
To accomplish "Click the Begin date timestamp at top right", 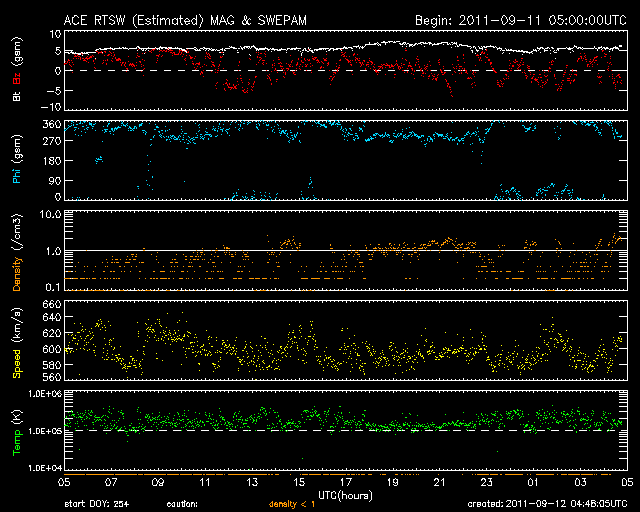I will pyautogui.click(x=520, y=20).
